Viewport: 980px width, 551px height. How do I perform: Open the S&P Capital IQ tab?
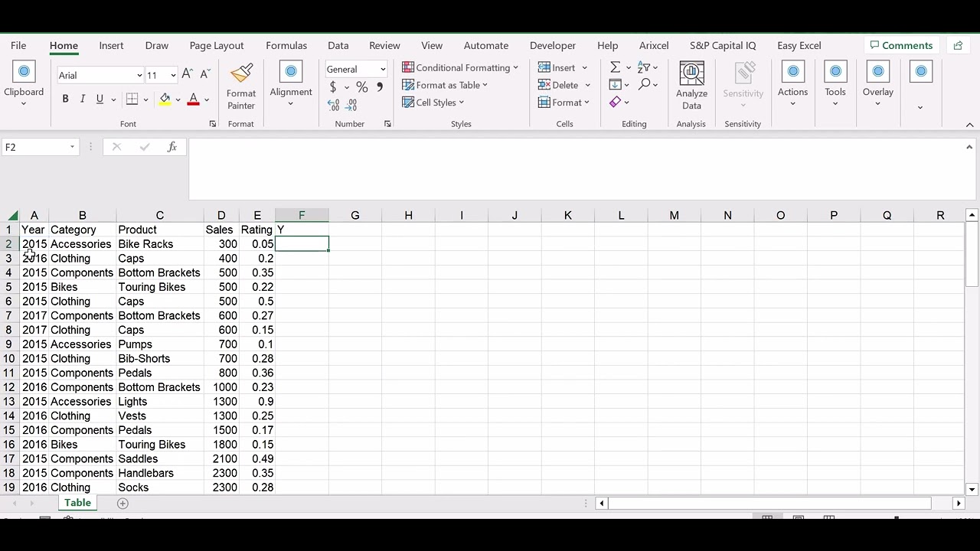point(723,45)
